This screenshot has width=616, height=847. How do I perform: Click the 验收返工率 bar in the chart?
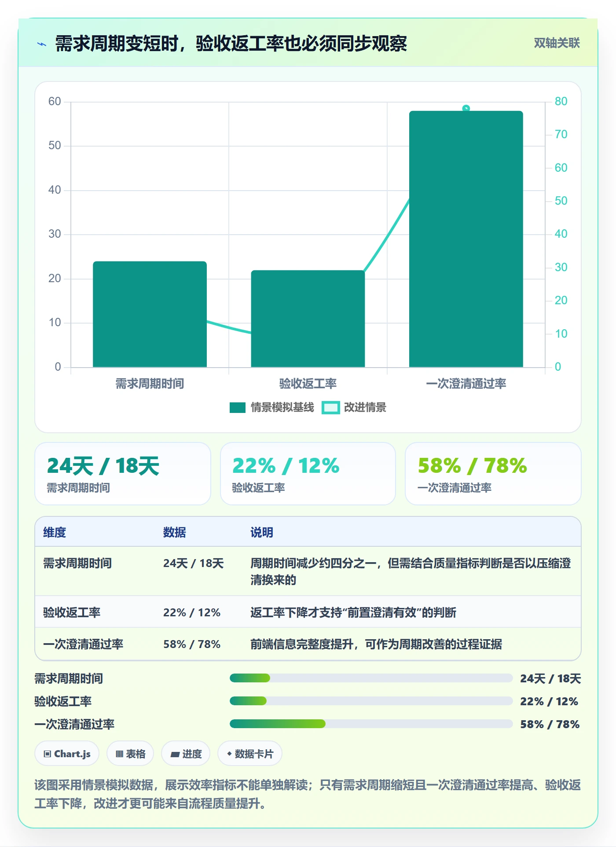coord(308,319)
